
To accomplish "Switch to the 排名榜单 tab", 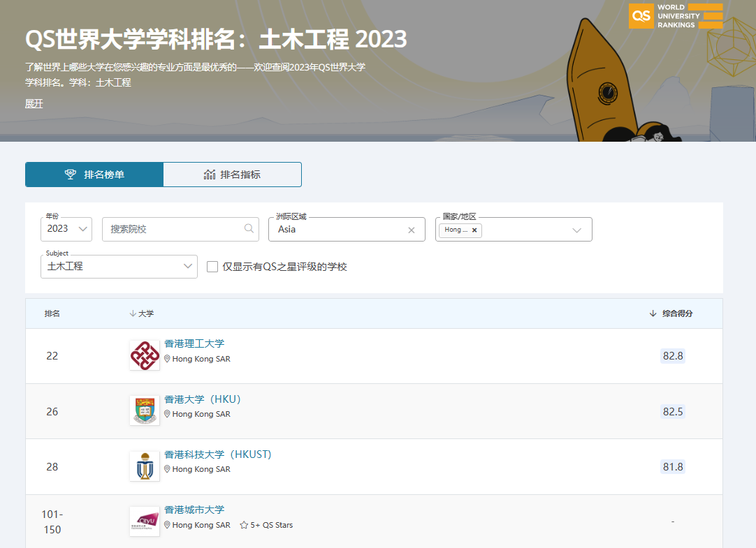I will pos(94,175).
